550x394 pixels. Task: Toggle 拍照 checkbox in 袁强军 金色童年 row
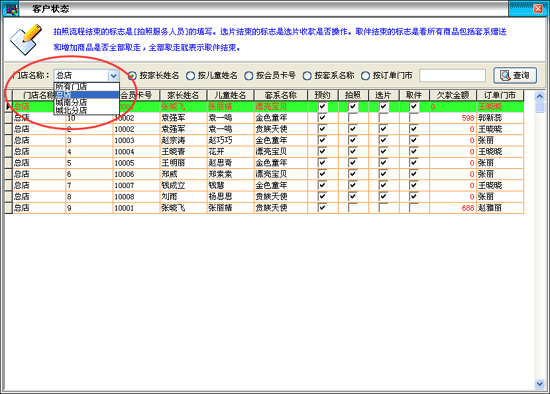[x=353, y=118]
